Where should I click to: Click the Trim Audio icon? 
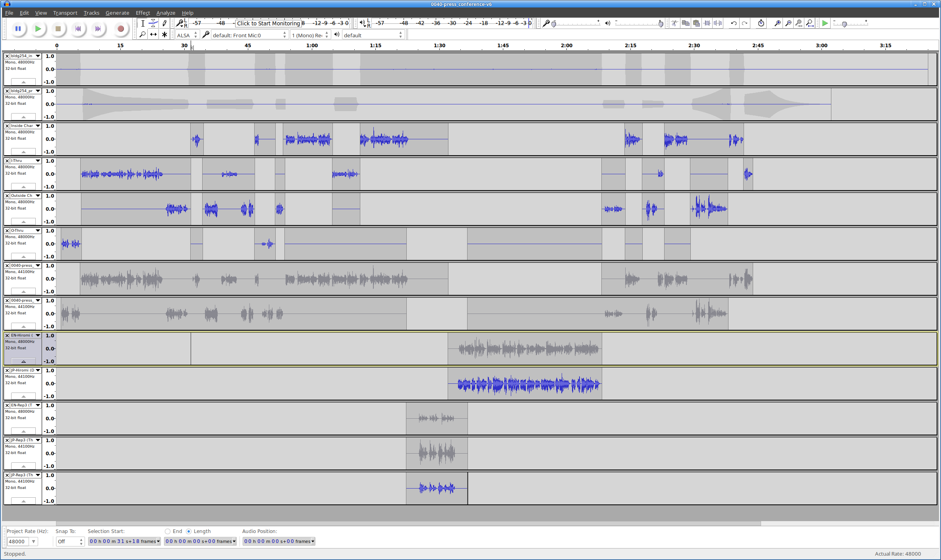click(x=707, y=23)
